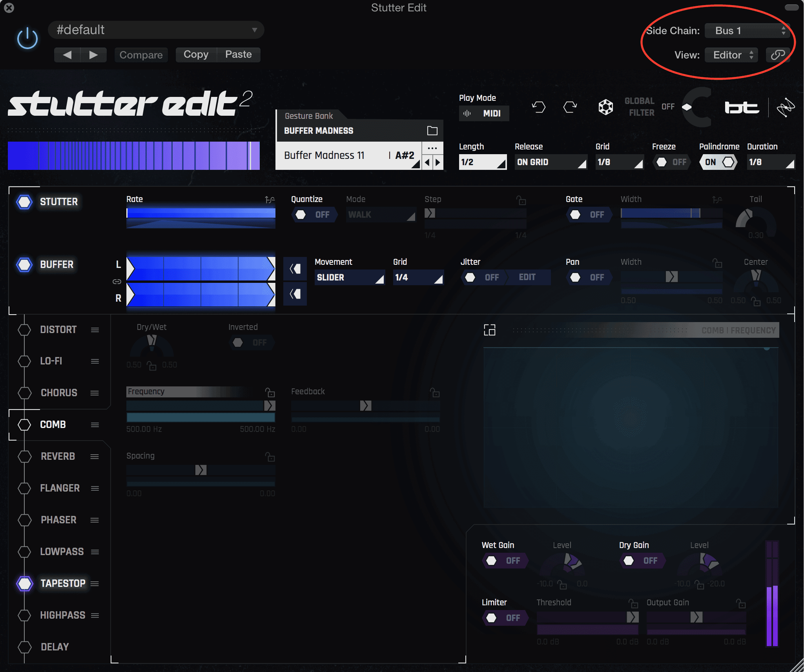Select the Tapestop effect module
804x672 pixels.
(x=63, y=583)
